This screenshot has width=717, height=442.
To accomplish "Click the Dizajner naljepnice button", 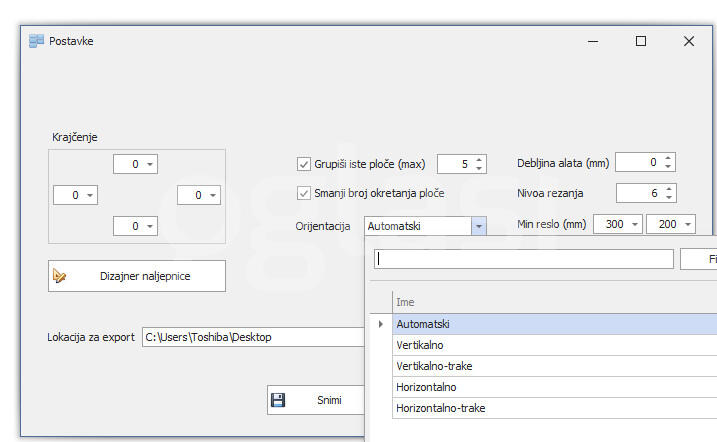I will point(137,276).
